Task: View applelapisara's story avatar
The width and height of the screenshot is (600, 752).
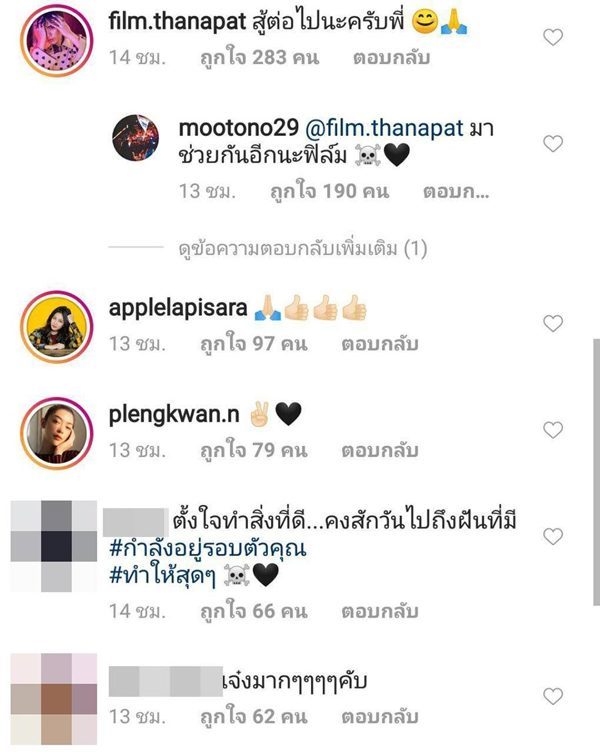Action: pos(56,327)
